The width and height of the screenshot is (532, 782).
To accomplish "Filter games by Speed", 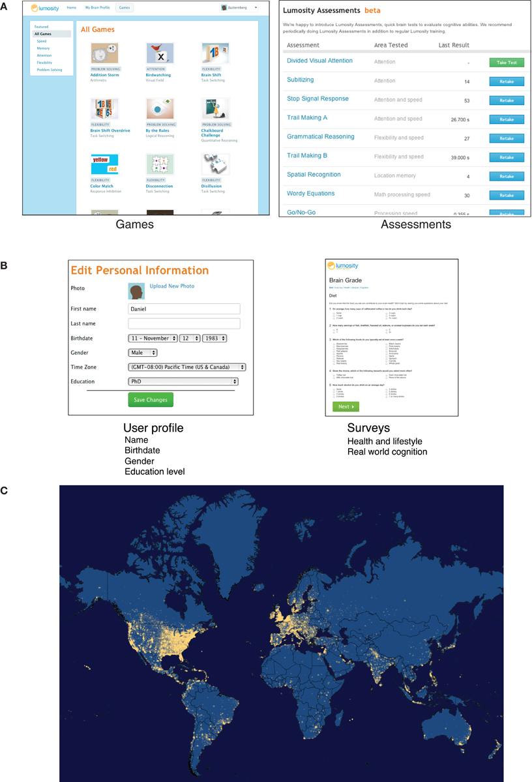I will pyautogui.click(x=41, y=41).
